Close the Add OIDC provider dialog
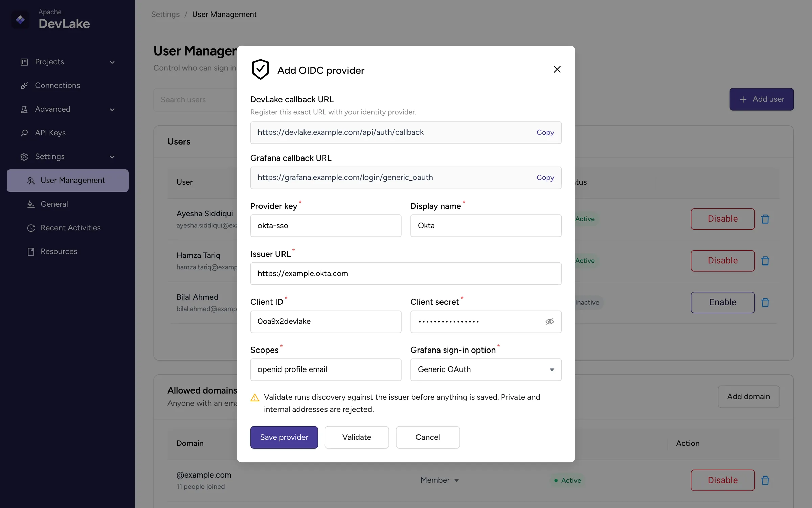Viewport: 812px width, 508px height. (x=557, y=69)
